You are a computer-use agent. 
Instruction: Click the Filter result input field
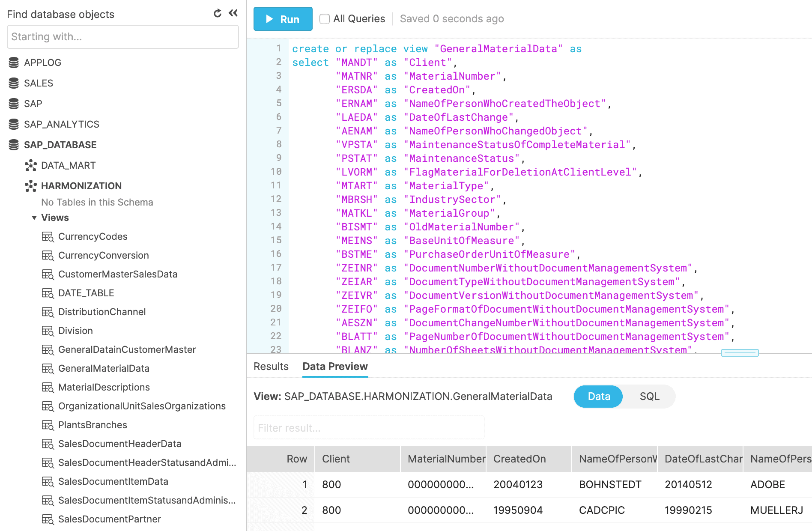click(x=369, y=428)
